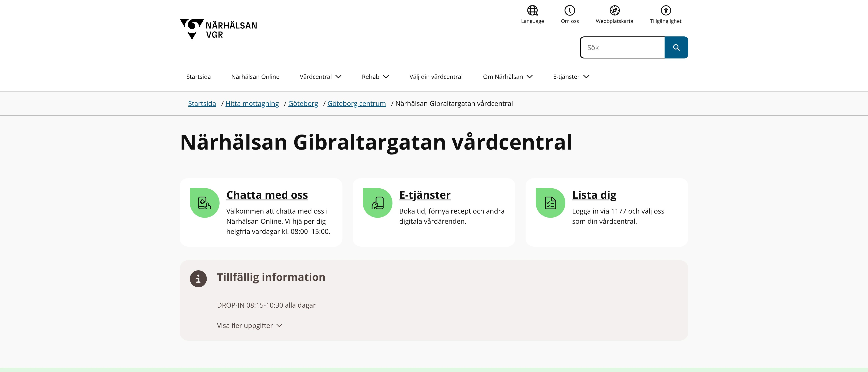Open Närhälsan Online menu item
This screenshot has width=868, height=372.
pyautogui.click(x=255, y=77)
